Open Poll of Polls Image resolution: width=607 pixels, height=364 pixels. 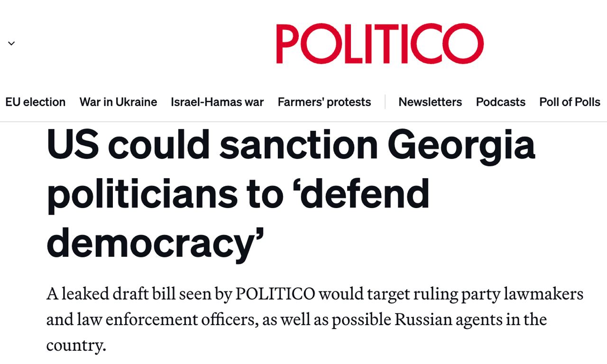coord(570,102)
